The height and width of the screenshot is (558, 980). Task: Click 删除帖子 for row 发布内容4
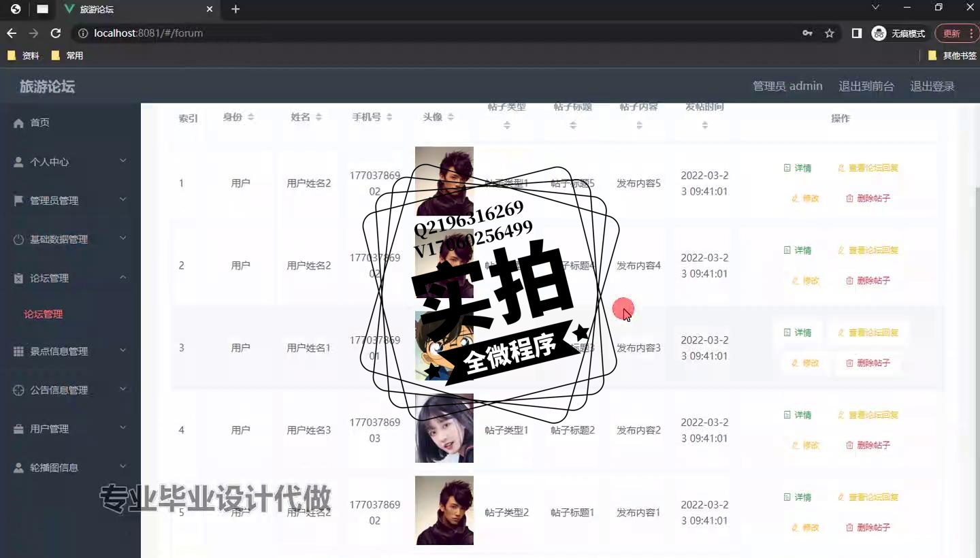(x=868, y=281)
